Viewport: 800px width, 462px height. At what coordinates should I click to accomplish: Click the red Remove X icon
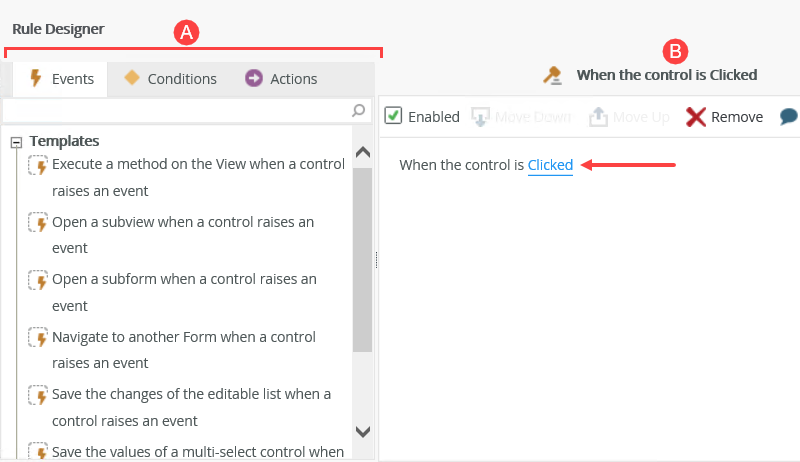click(696, 117)
